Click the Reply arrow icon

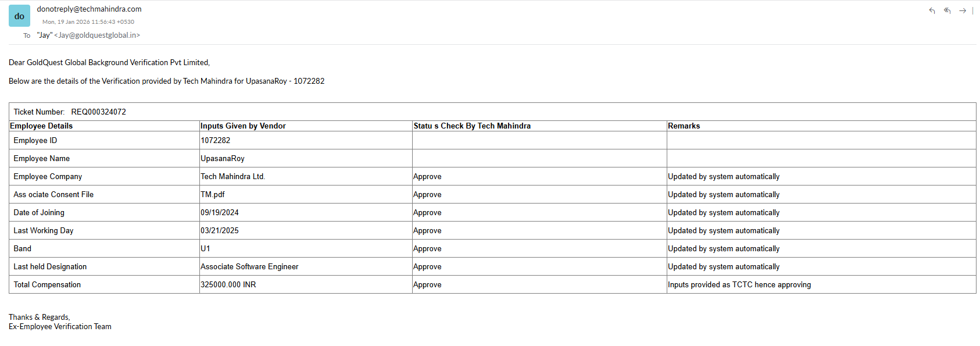932,10
